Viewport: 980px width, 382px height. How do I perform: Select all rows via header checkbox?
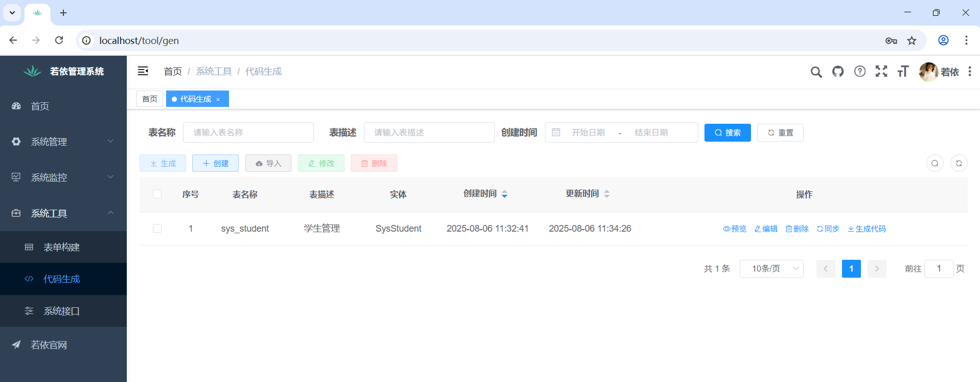157,194
